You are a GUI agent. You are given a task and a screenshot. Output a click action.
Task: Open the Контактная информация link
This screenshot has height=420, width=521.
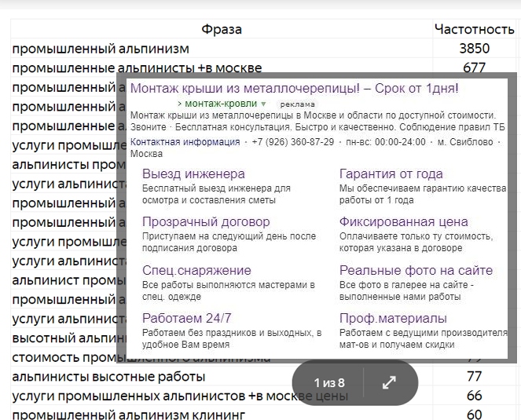click(x=185, y=142)
